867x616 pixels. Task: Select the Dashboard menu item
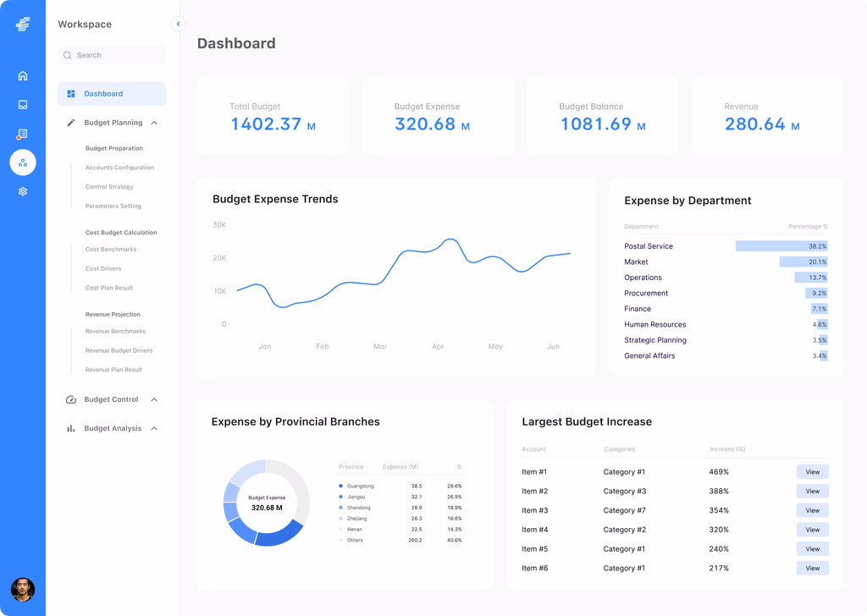point(112,94)
